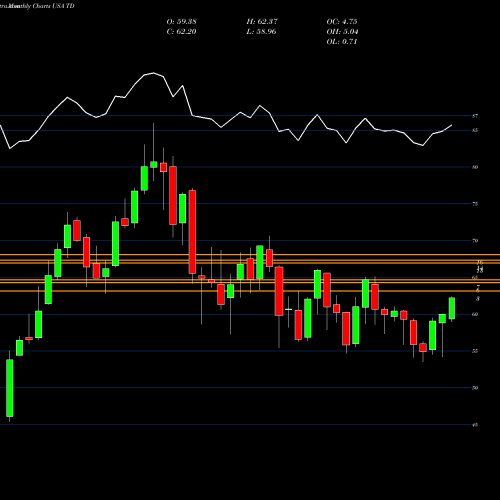Select the tallest red candle dropping from 77 to 65

192,232
